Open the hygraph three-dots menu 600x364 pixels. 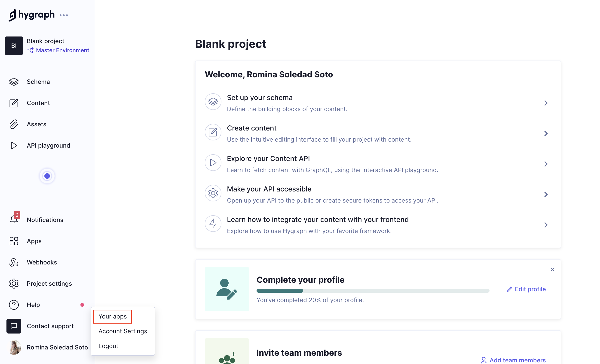point(64,15)
